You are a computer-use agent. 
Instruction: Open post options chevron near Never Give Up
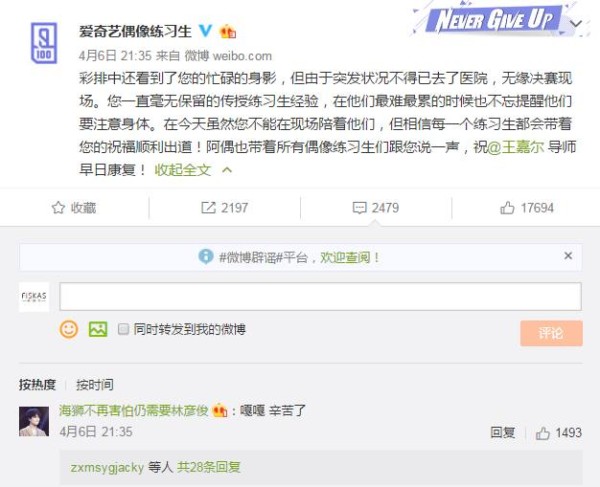576,24
